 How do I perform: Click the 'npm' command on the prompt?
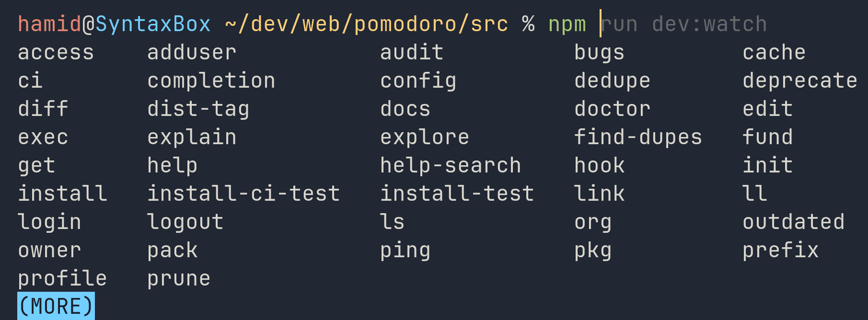[x=567, y=24]
